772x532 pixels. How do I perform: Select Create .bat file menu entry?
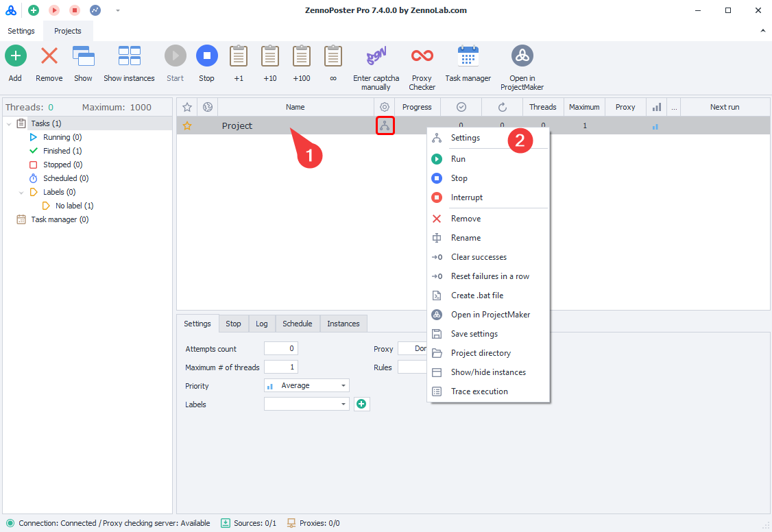point(477,295)
